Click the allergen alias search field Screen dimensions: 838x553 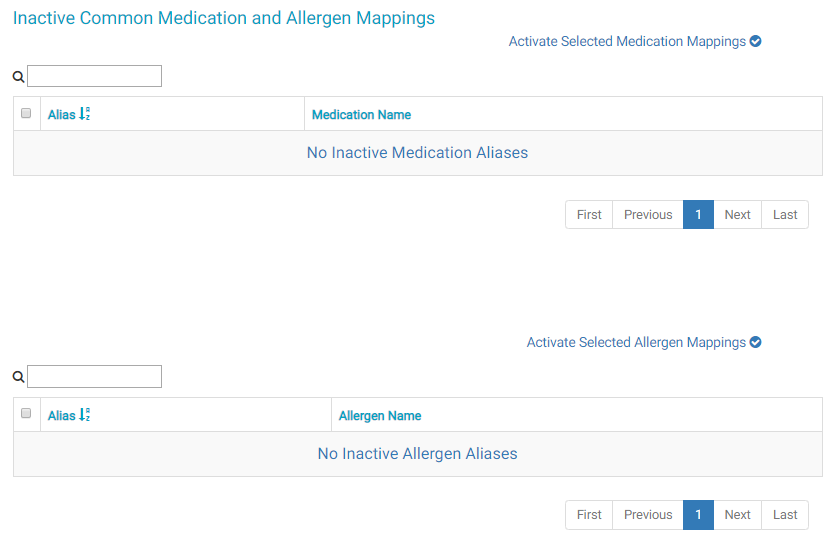(94, 376)
